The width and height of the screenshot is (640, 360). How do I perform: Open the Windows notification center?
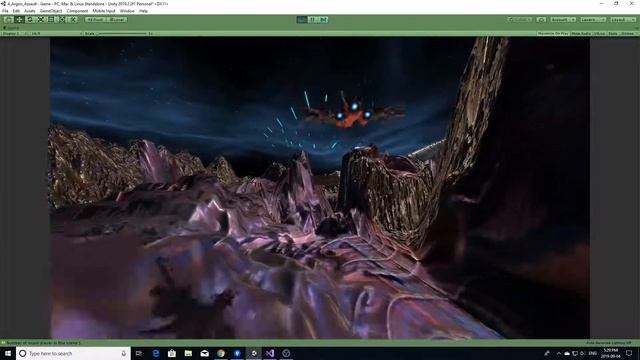[629, 353]
